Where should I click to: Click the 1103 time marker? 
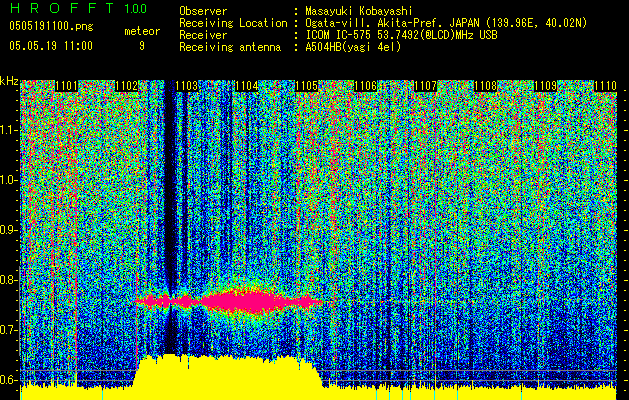187,86
